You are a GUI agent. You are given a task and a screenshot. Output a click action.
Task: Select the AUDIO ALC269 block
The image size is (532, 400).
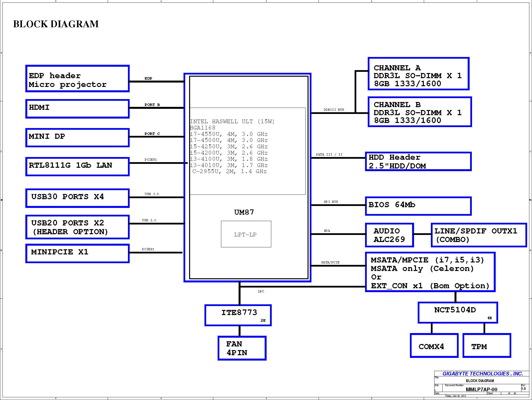coord(389,235)
